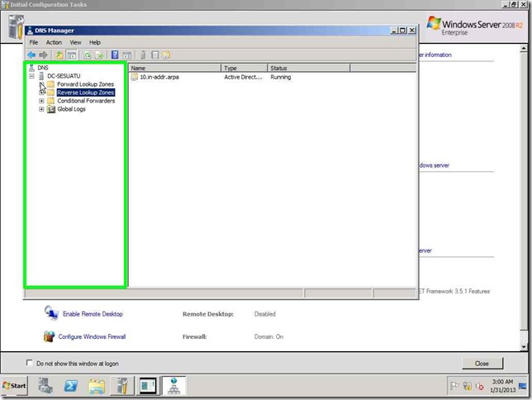
Task: Select the DNS root node in the tree
Action: [x=43, y=68]
